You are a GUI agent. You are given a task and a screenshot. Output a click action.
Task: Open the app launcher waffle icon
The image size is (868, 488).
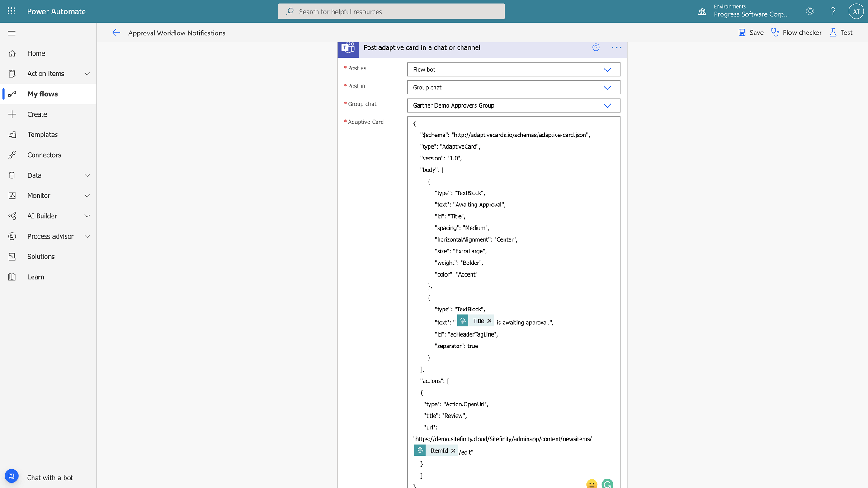click(11, 11)
